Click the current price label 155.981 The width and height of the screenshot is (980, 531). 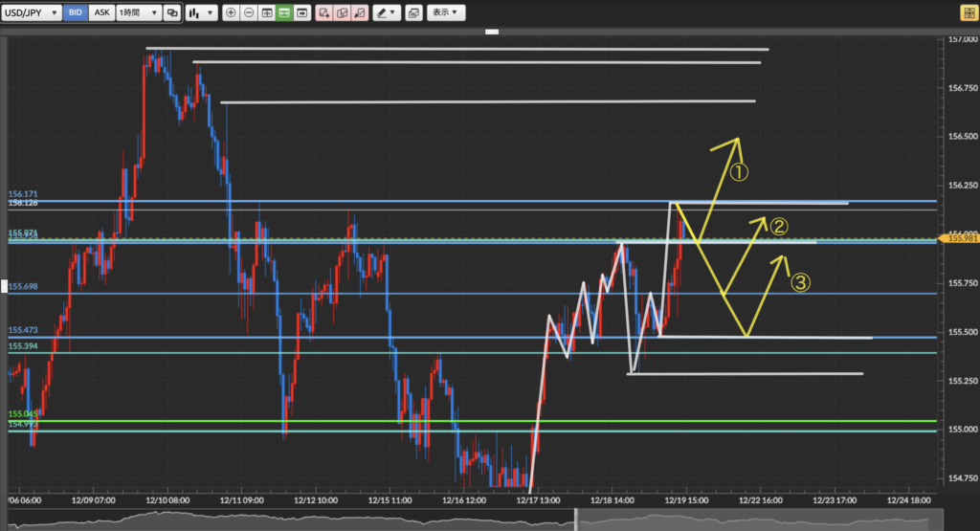(961, 239)
